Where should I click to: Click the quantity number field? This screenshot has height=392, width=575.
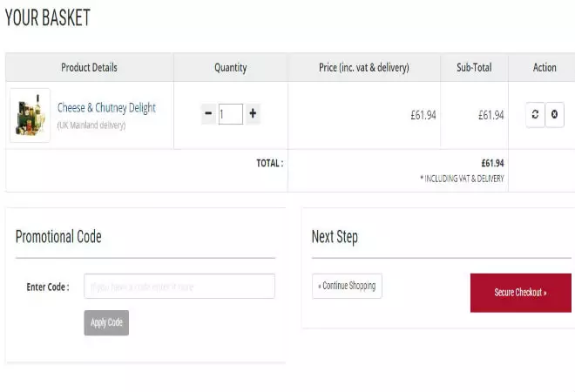coord(231,113)
